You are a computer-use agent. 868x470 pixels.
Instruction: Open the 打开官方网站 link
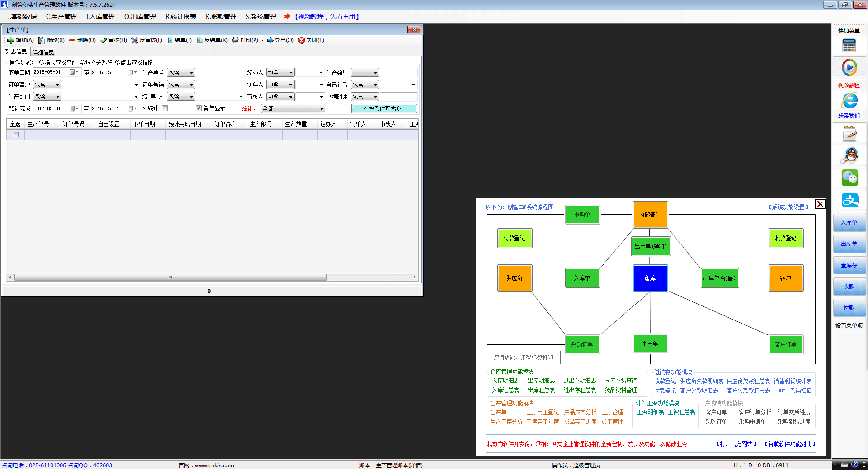point(736,444)
